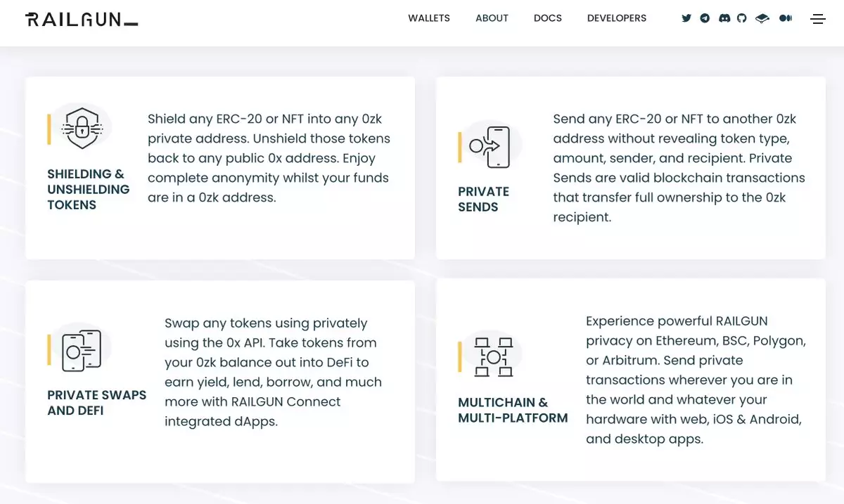Click the Multichain & Multi-Platform heading
The width and height of the screenshot is (844, 504).
(513, 411)
